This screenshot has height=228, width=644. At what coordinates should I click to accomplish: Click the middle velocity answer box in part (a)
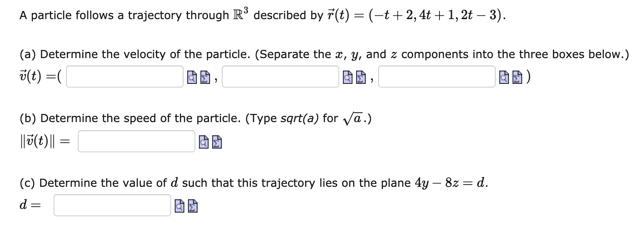(x=281, y=77)
